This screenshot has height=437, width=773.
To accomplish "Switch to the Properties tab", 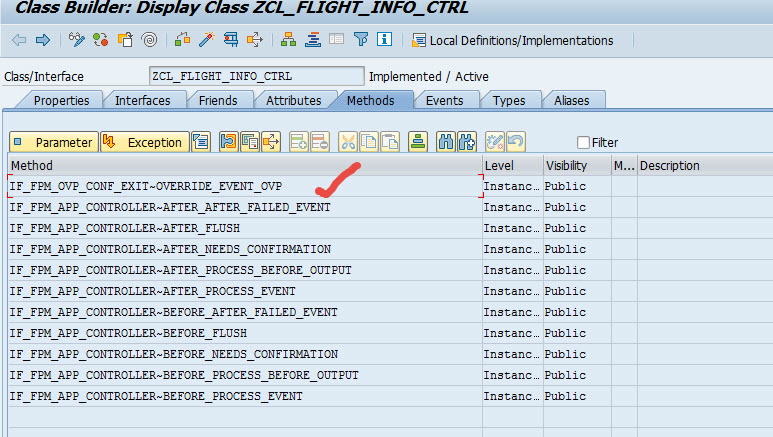I will click(x=61, y=101).
